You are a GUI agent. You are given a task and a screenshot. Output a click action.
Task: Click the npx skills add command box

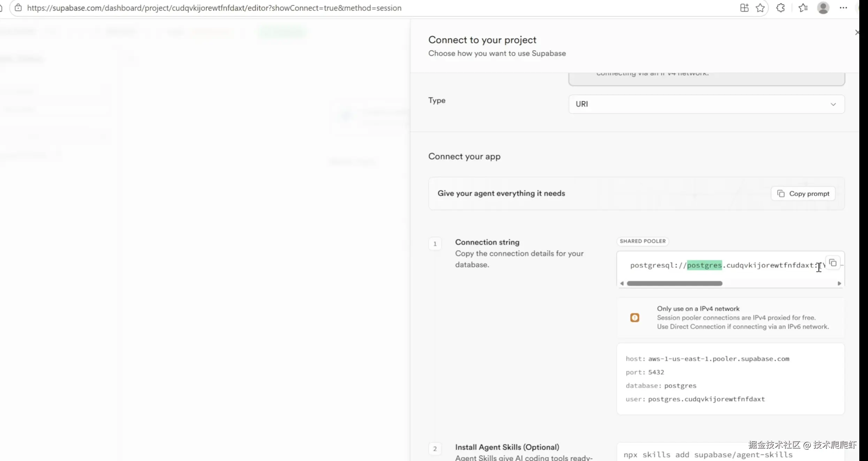click(708, 454)
